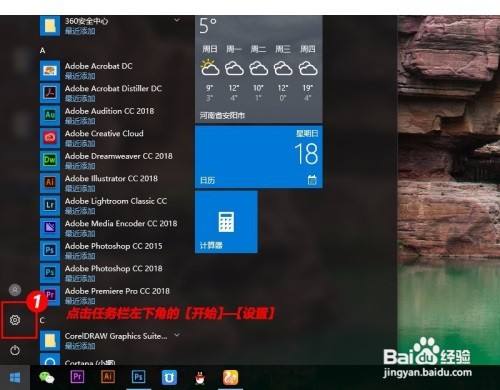The height and width of the screenshot is (390, 500).
Task: Expand the 360安全中心 folder chevron
Action: click(177, 21)
